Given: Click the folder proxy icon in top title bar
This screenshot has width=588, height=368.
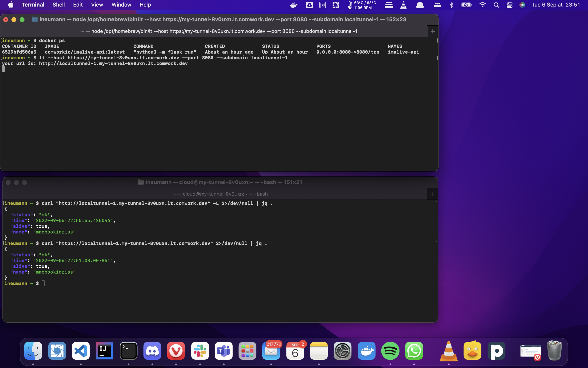Looking at the screenshot, I should pos(35,19).
